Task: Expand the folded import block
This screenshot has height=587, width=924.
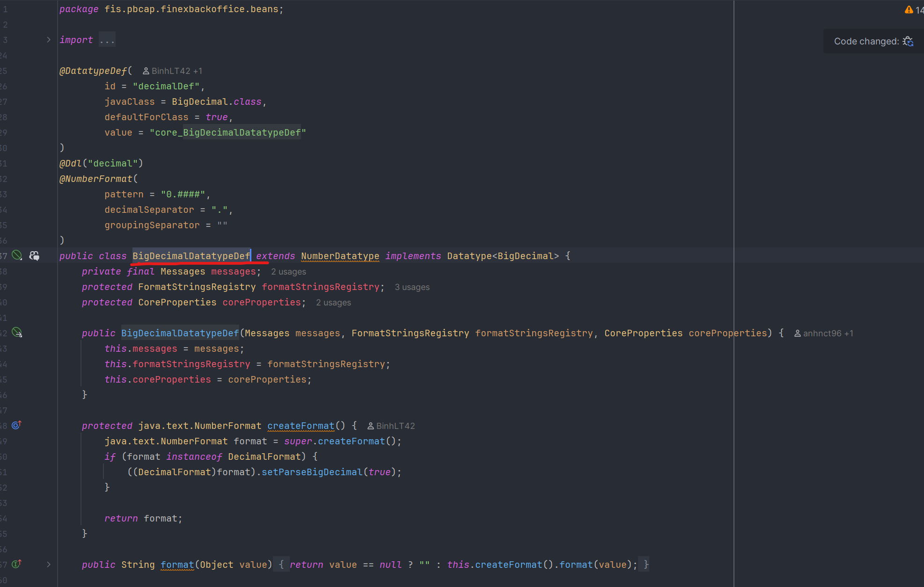Action: point(48,40)
